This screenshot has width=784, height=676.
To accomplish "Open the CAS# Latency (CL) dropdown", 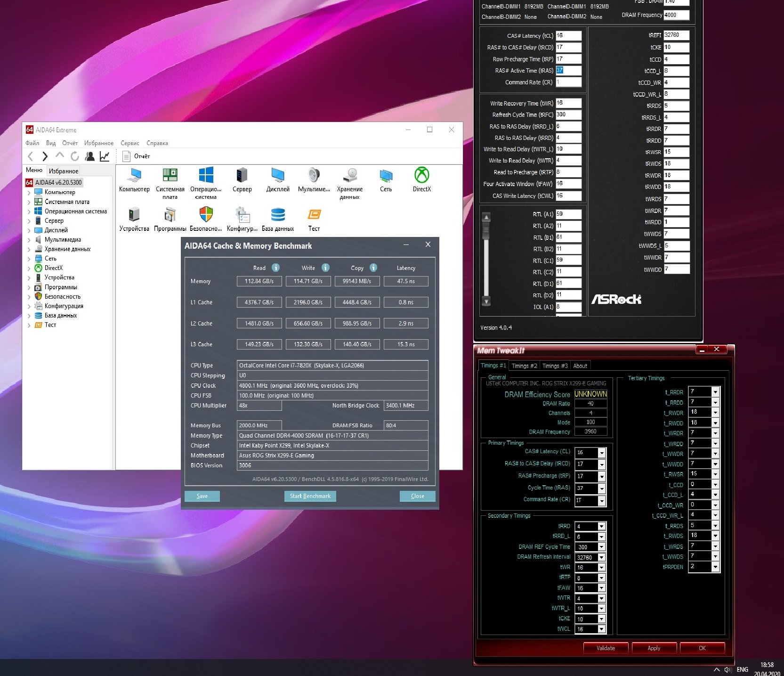I will click(601, 453).
